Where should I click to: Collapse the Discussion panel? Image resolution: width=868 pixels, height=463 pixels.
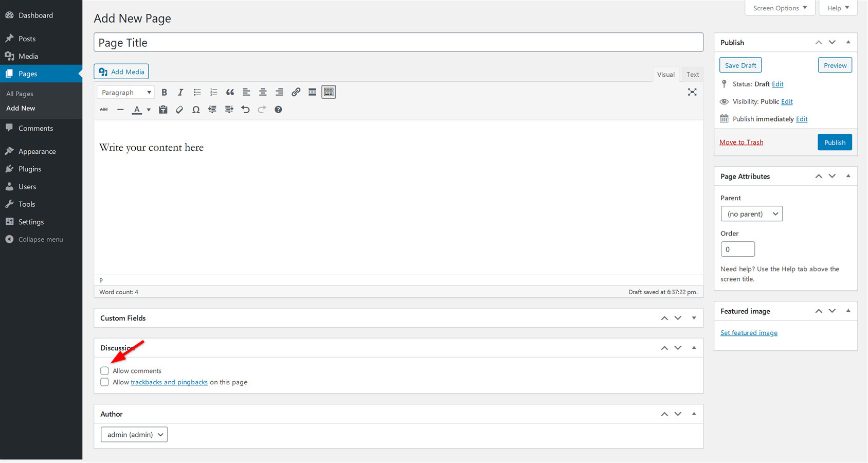point(694,348)
